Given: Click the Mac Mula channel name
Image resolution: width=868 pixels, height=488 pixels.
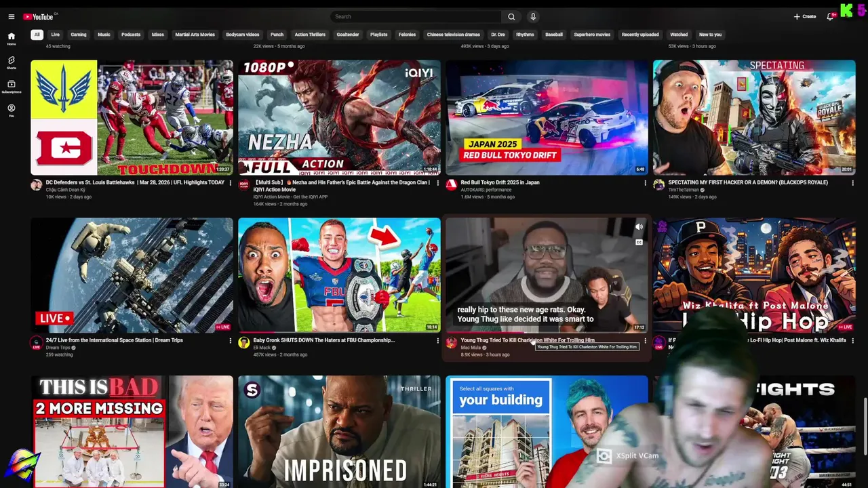Looking at the screenshot, I should click(x=471, y=348).
